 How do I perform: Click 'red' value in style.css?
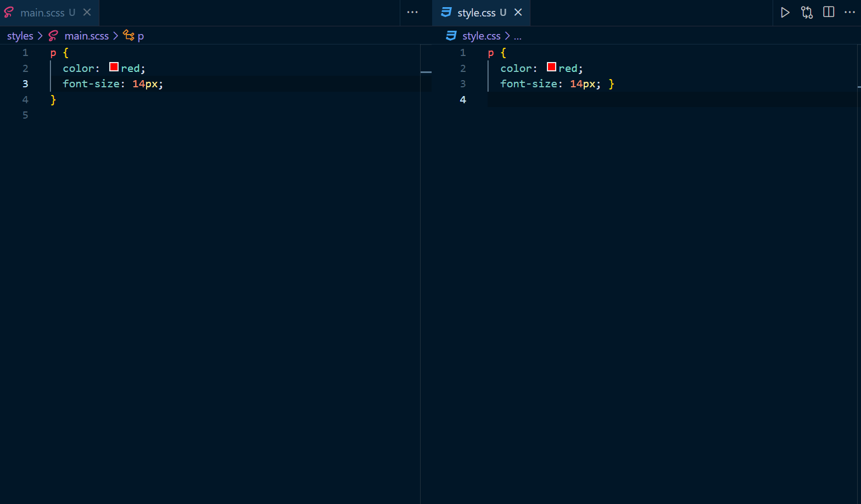pos(568,69)
